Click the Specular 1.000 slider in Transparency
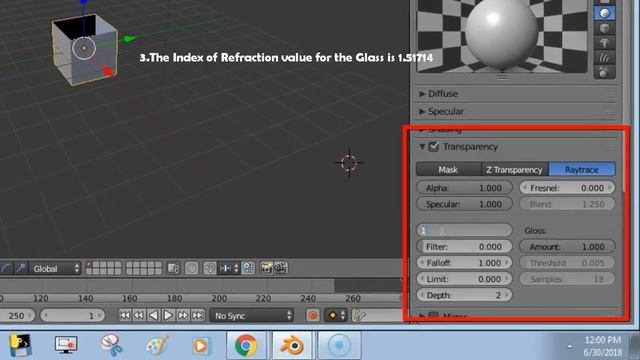640x360 pixels. click(464, 204)
